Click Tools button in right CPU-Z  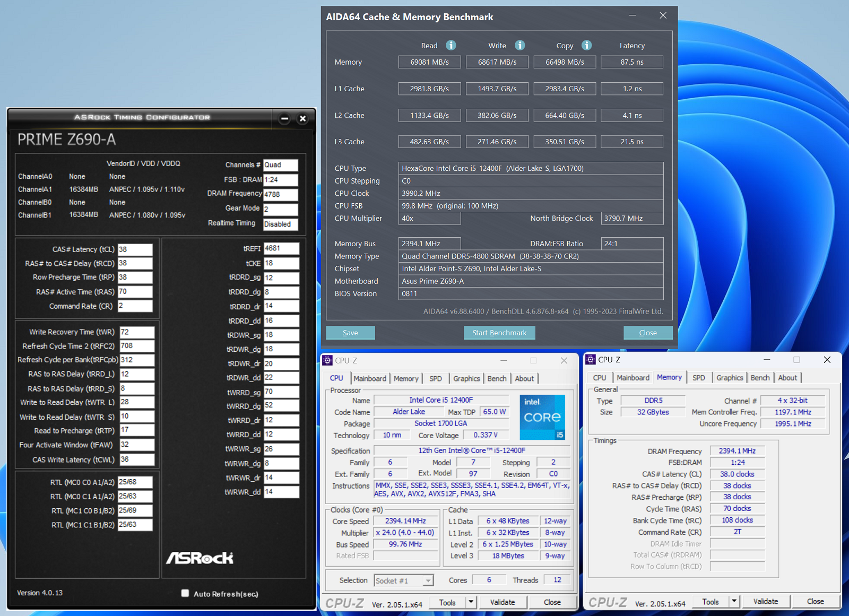click(711, 602)
